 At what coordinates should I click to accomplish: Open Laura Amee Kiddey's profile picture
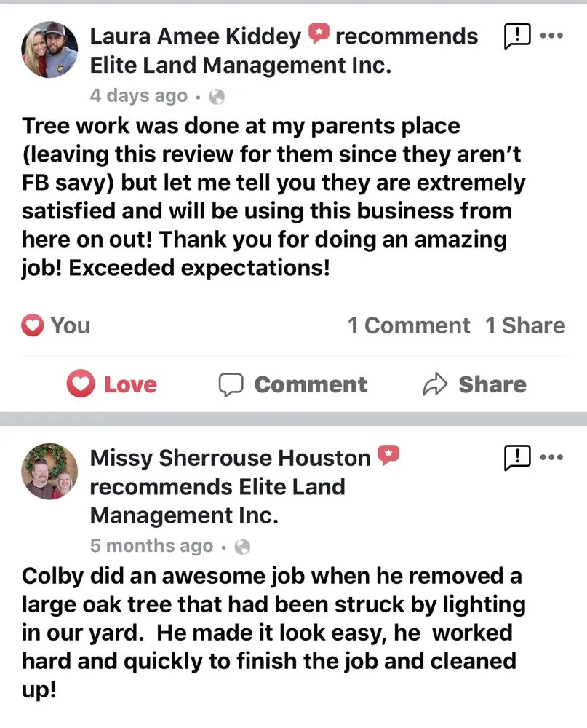(x=50, y=49)
